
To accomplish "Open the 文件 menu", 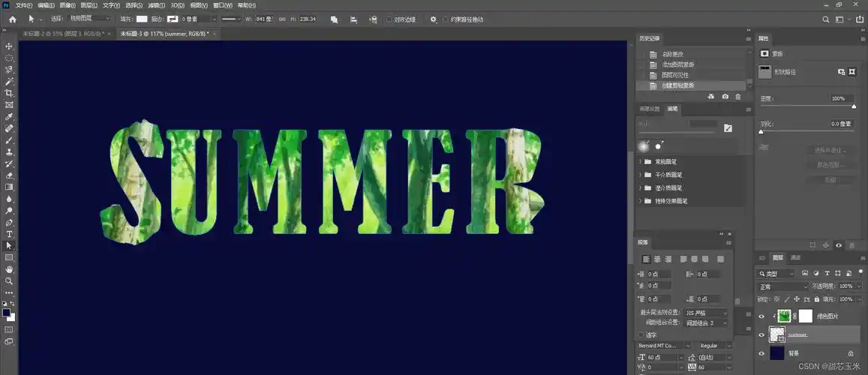I will click(x=25, y=5).
